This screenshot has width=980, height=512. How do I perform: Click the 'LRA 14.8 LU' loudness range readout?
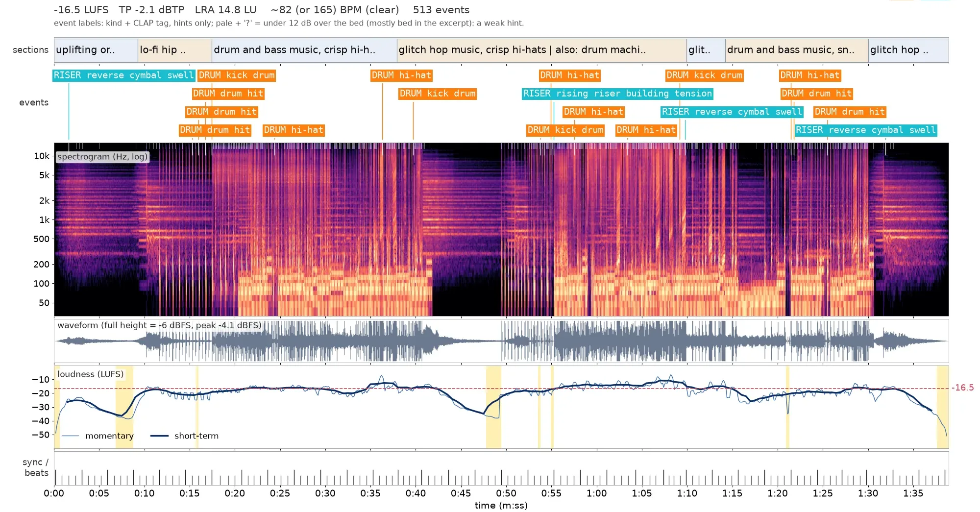(225, 10)
